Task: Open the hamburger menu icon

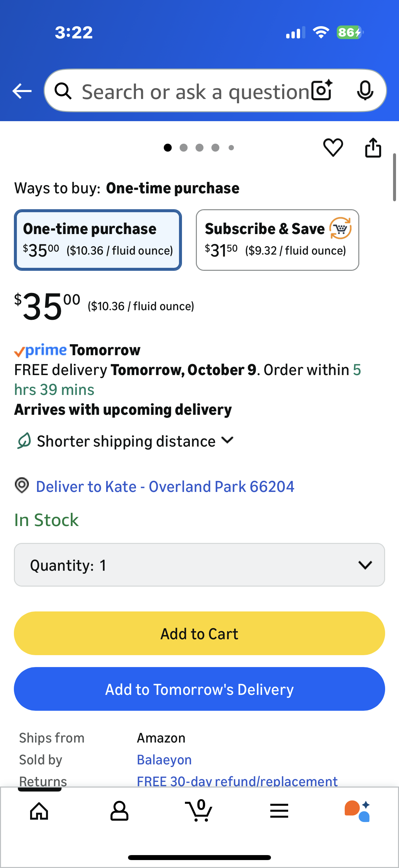Action: click(x=279, y=811)
